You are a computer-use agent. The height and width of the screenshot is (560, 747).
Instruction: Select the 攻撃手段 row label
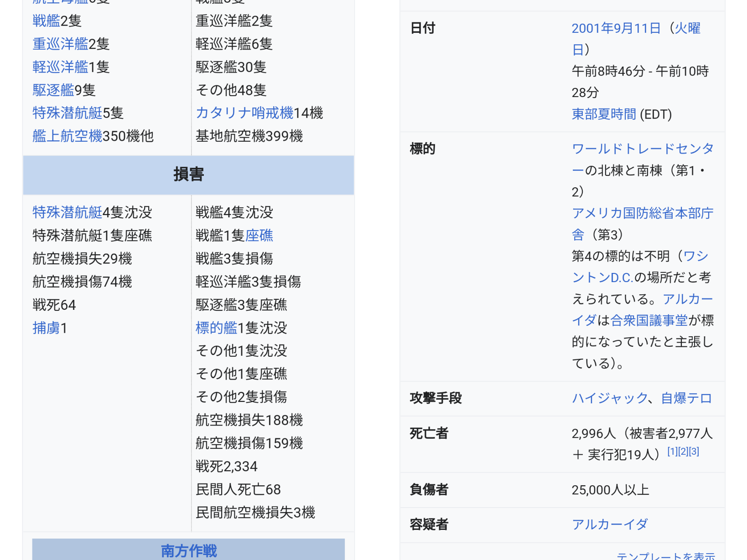(436, 398)
